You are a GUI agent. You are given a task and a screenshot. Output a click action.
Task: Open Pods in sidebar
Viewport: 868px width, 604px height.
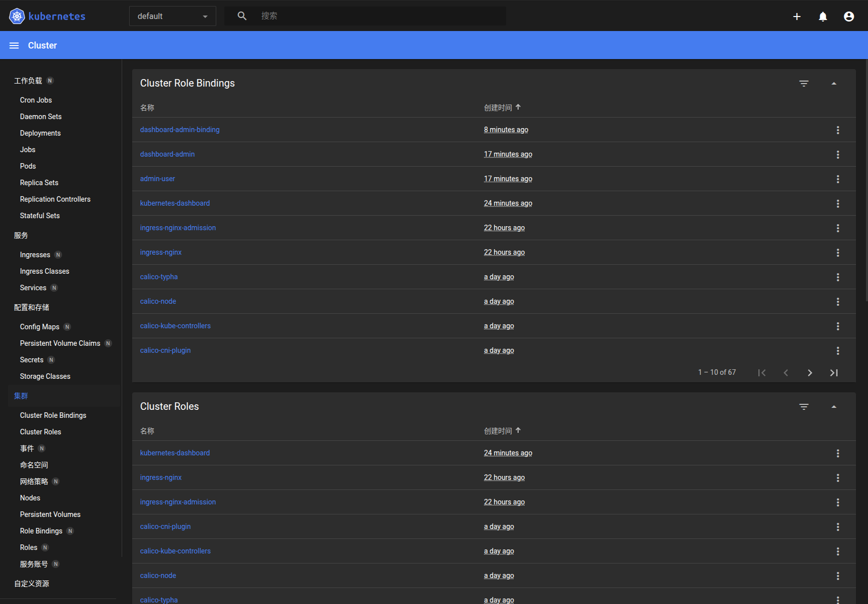pyautogui.click(x=28, y=166)
